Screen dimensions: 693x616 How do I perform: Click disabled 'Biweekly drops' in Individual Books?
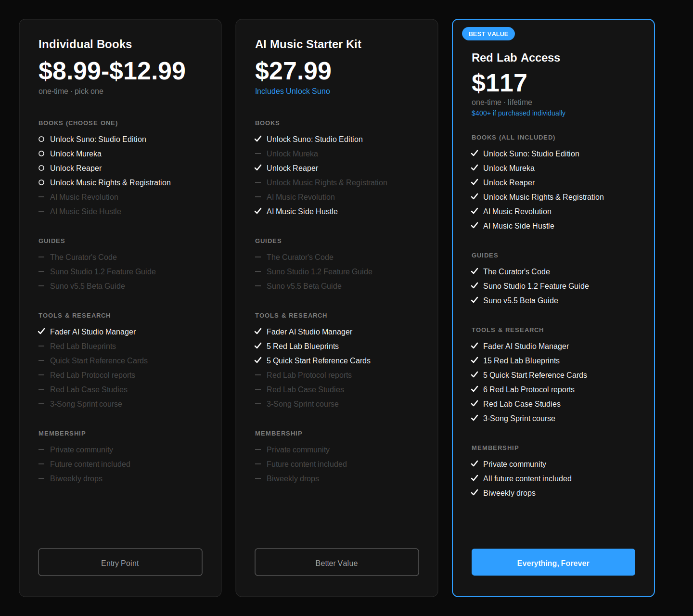(76, 478)
